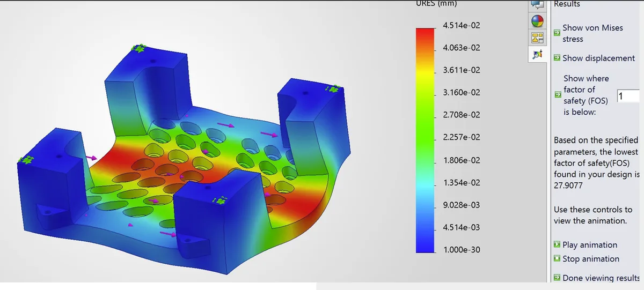644x290 pixels.
Task: Click the Results heading in the panel
Action: pyautogui.click(x=567, y=4)
